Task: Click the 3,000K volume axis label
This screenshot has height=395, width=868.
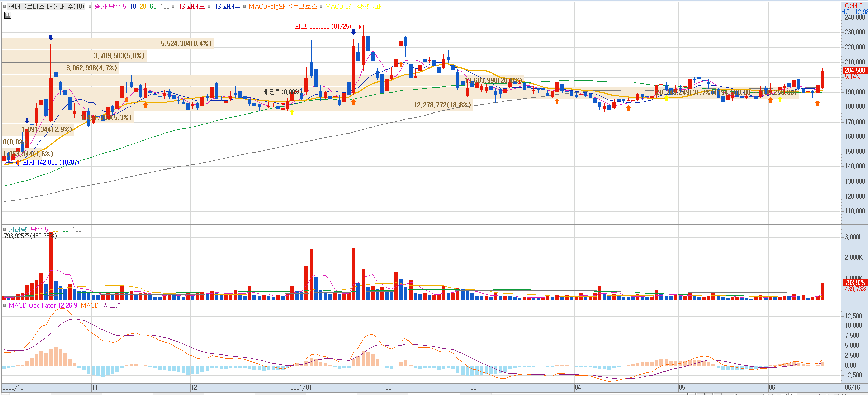Action: (854, 237)
